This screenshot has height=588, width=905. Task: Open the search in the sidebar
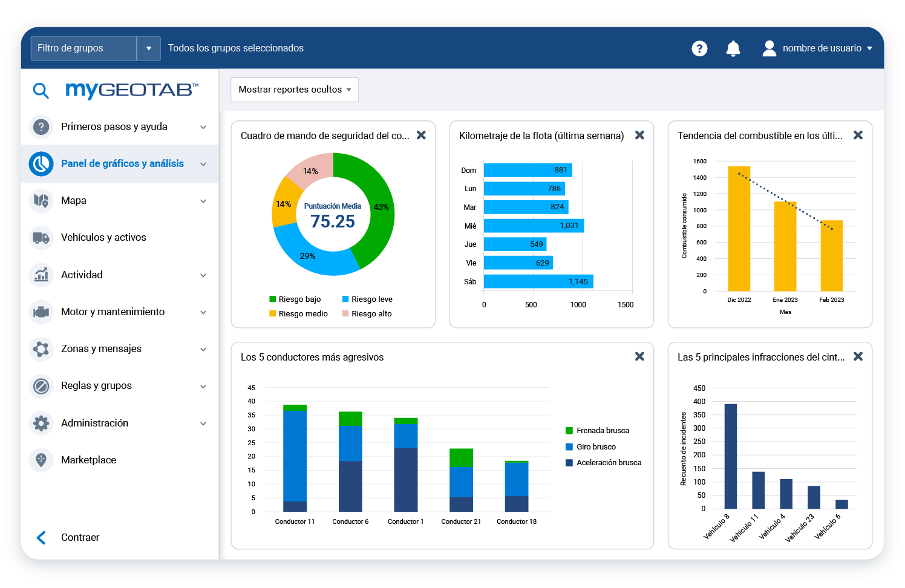coord(41,91)
